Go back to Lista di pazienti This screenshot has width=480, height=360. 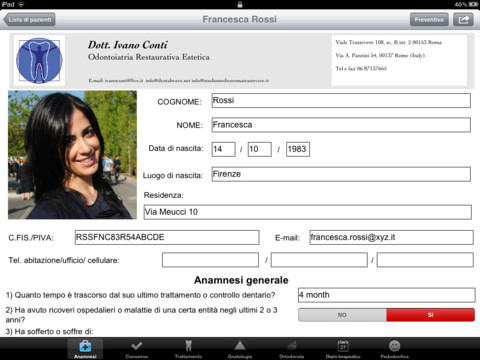pyautogui.click(x=29, y=20)
